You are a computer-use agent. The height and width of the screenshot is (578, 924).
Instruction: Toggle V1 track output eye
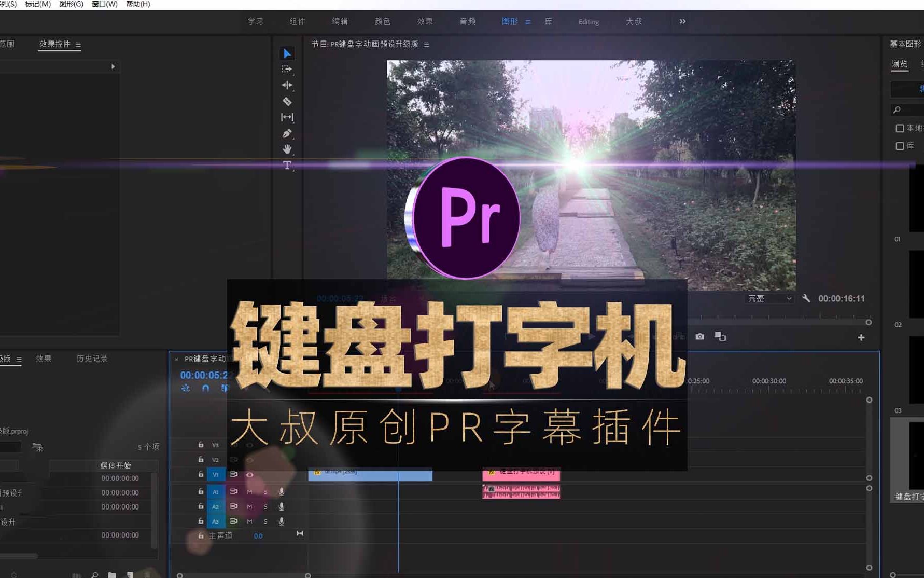(x=249, y=474)
